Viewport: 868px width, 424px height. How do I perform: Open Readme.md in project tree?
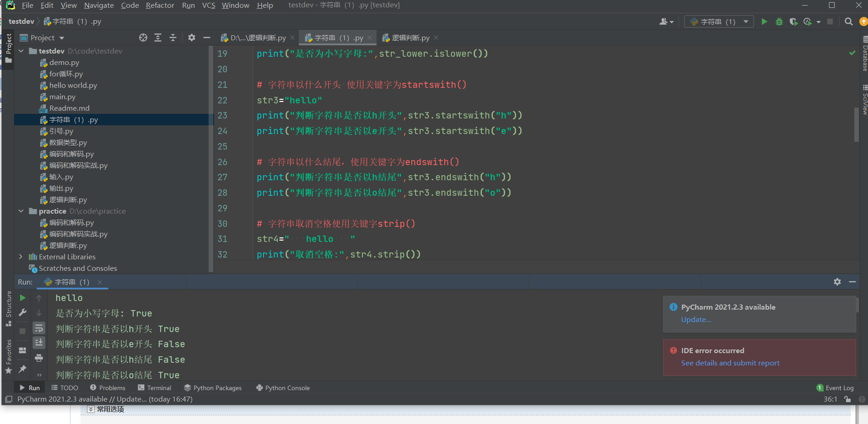pos(69,108)
